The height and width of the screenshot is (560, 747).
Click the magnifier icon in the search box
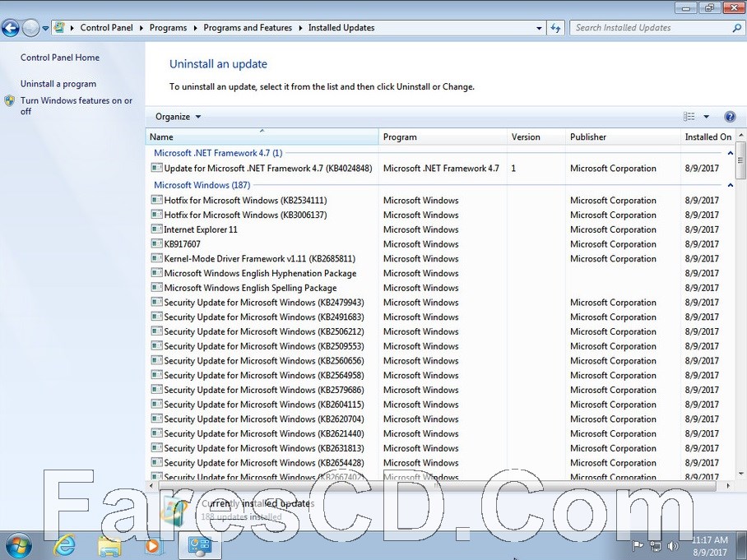(736, 28)
